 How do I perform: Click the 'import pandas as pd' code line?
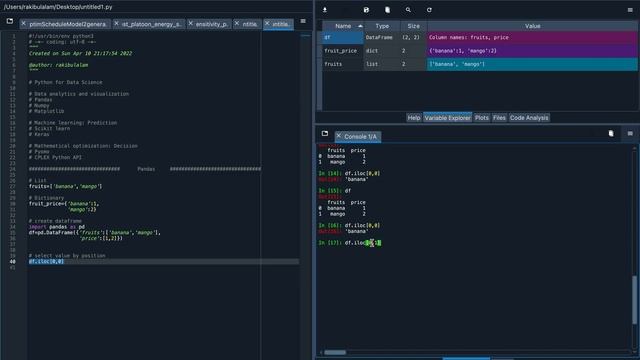57,227
